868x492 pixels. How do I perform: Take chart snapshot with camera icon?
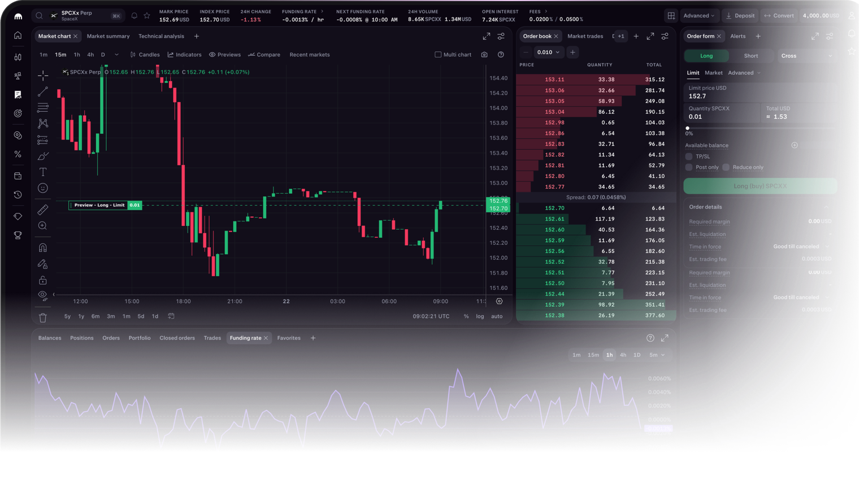[484, 55]
